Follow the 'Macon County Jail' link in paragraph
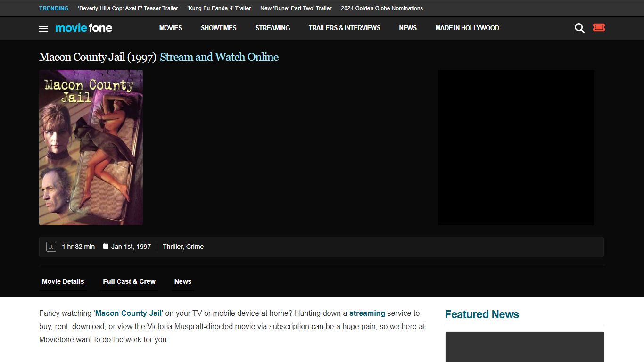The width and height of the screenshot is (644, 362). (x=128, y=313)
